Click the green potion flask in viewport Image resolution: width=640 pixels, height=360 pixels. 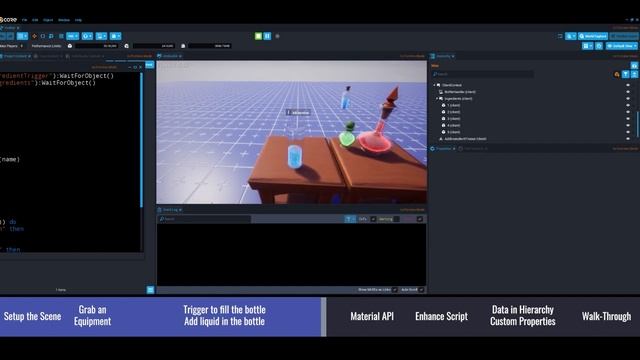(x=347, y=134)
